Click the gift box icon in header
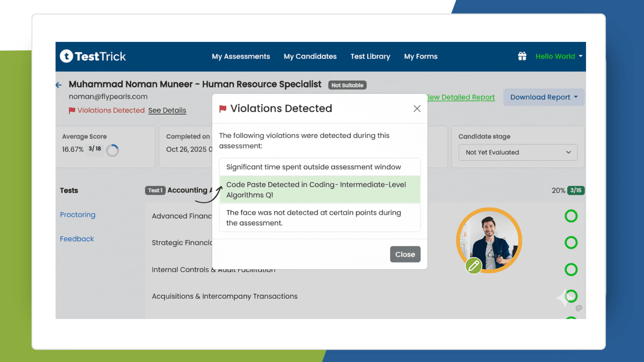This screenshot has width=644, height=362. coord(522,56)
